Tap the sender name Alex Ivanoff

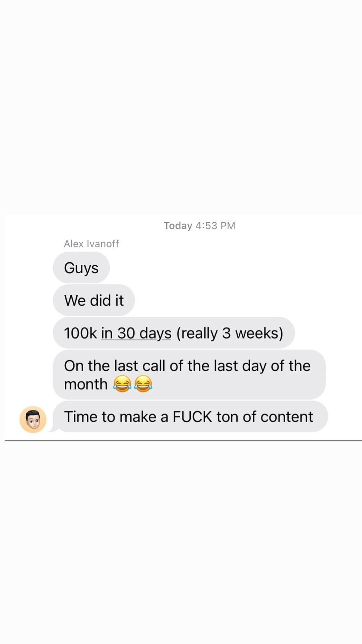91,244
